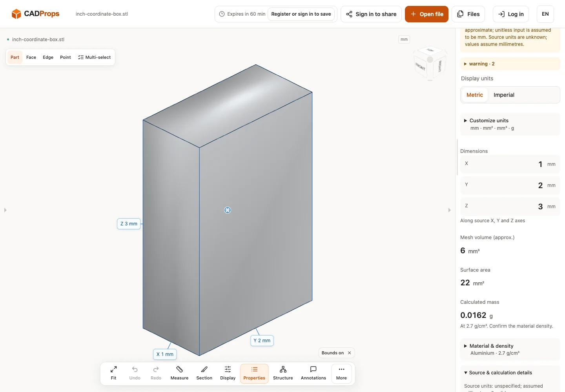Click the view orientation cube
The image size is (565, 392).
(x=430, y=64)
